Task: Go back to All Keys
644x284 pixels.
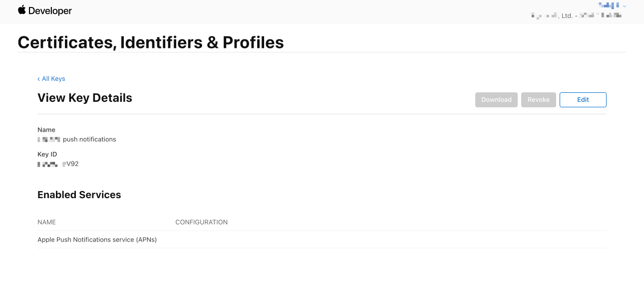Action: (x=51, y=79)
